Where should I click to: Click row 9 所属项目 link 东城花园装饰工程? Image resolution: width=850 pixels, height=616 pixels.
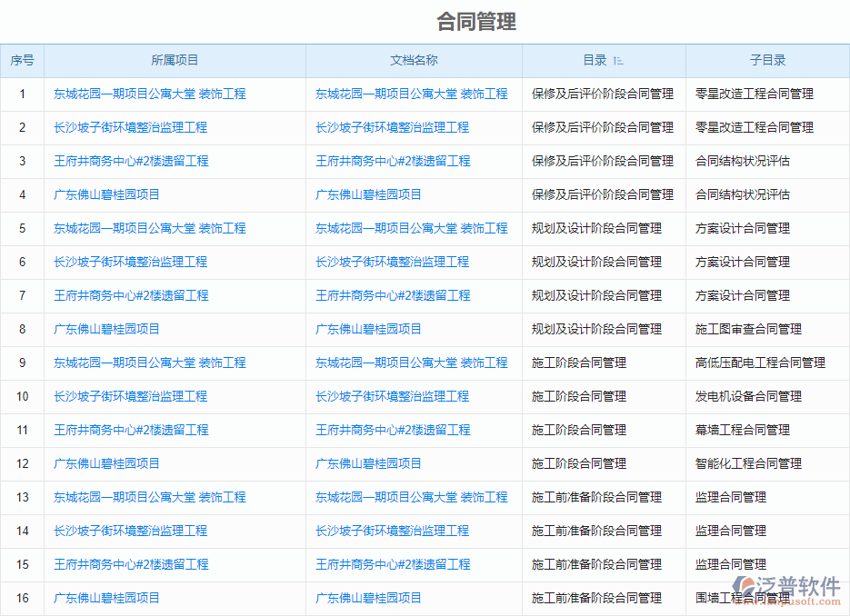tap(150, 363)
